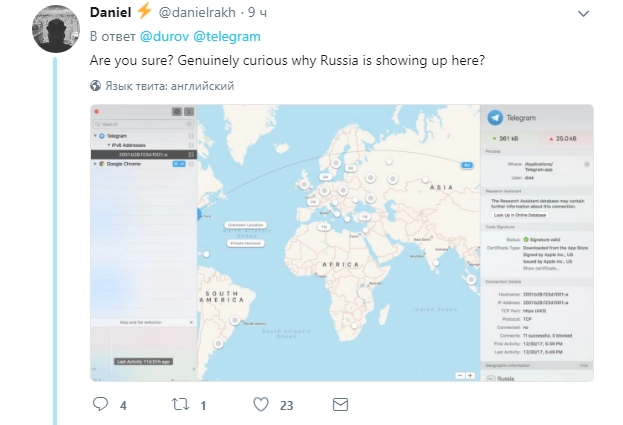Like the tweet with the heart icon
Viewport: 623px width, 425px height.
click(x=261, y=405)
